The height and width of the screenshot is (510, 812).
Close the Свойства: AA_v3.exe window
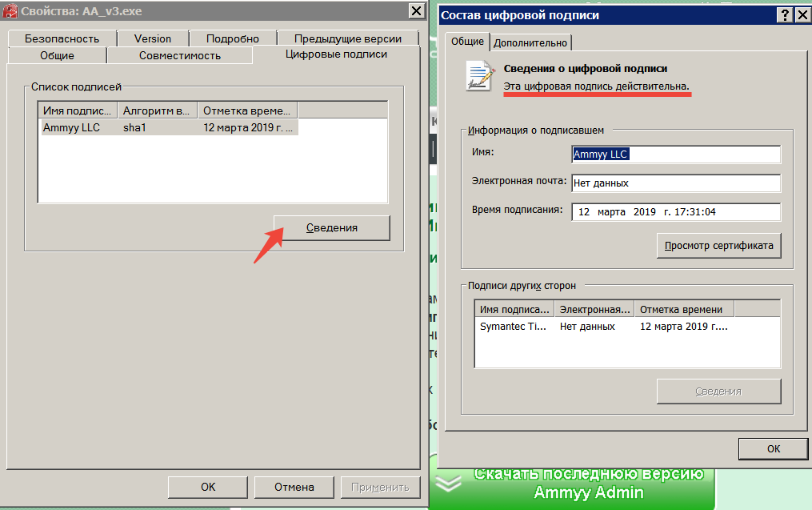pos(416,11)
